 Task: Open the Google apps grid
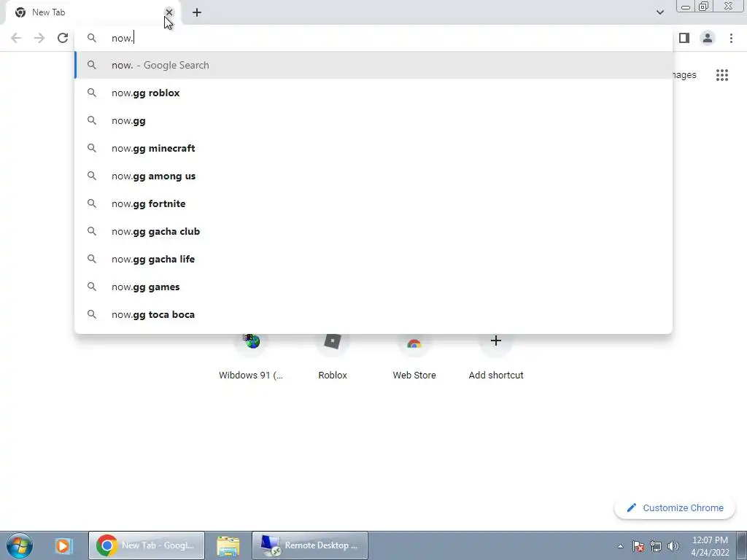click(721, 75)
